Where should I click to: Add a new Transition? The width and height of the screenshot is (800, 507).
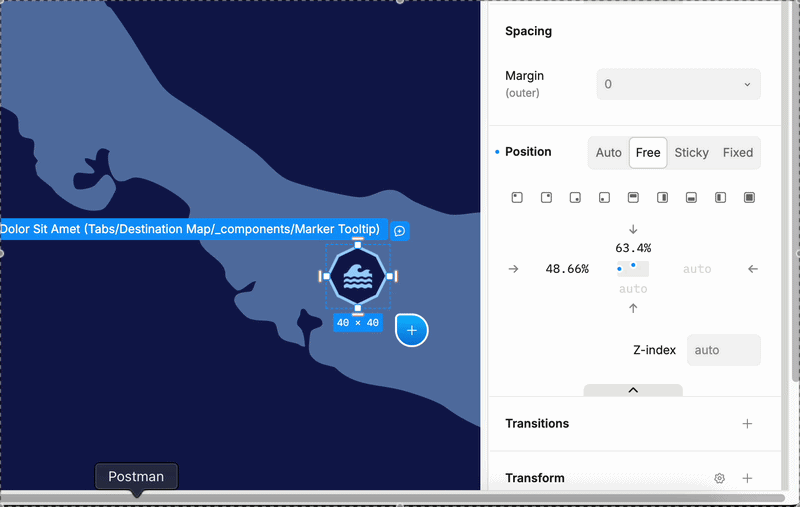pos(747,424)
